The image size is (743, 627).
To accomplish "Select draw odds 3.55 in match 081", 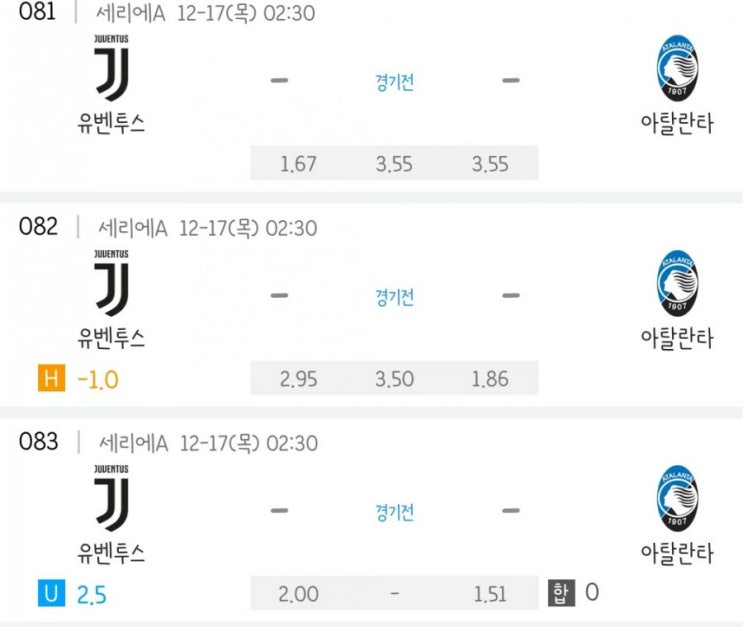I will coord(394,164).
